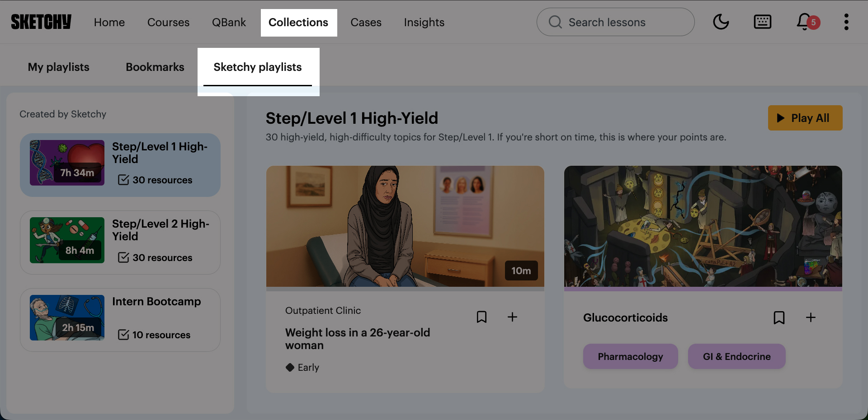Select the Pharmacology tag
This screenshot has width=868, height=420.
pos(630,356)
